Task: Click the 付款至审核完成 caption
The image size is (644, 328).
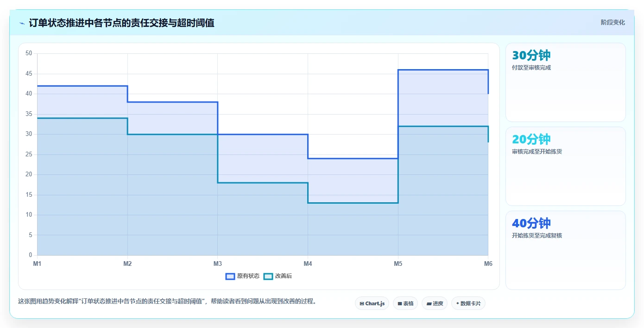Action: [x=531, y=68]
